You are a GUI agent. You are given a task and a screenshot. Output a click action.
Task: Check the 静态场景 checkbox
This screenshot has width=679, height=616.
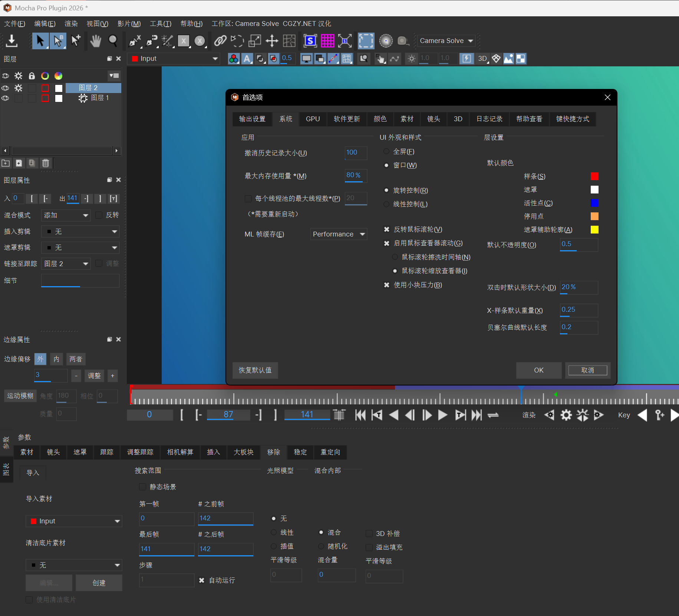(x=142, y=487)
